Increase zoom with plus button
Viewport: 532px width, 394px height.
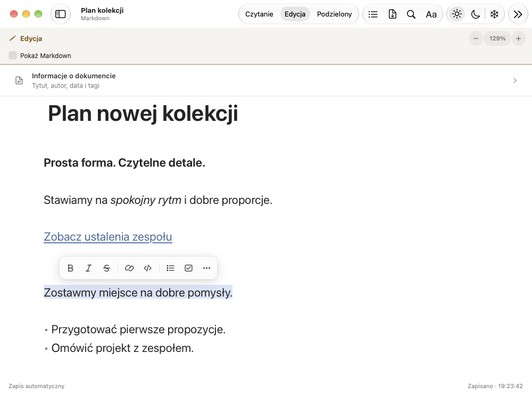coord(518,38)
